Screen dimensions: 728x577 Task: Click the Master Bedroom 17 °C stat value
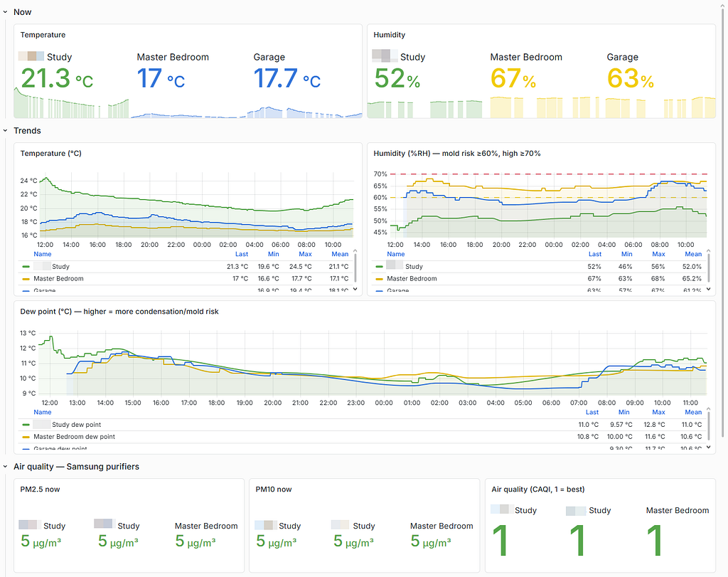pos(161,78)
